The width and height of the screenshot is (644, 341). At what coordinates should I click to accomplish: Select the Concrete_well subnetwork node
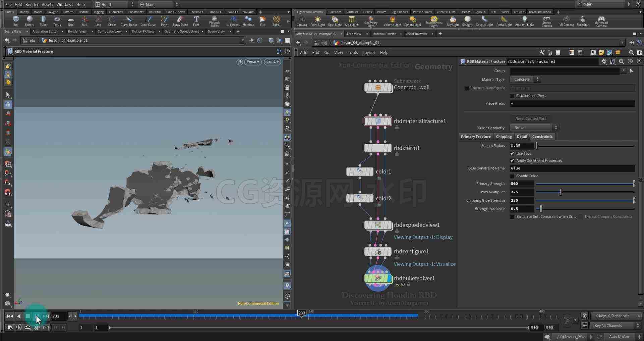coord(378,88)
